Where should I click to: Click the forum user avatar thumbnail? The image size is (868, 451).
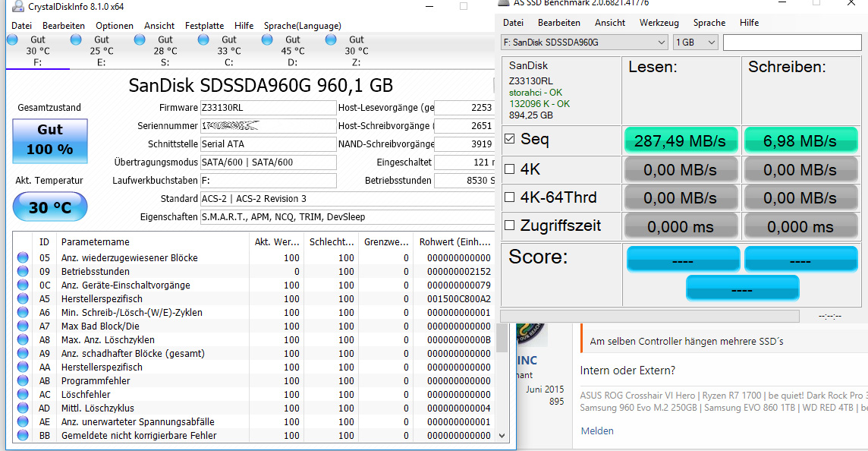[x=531, y=334]
